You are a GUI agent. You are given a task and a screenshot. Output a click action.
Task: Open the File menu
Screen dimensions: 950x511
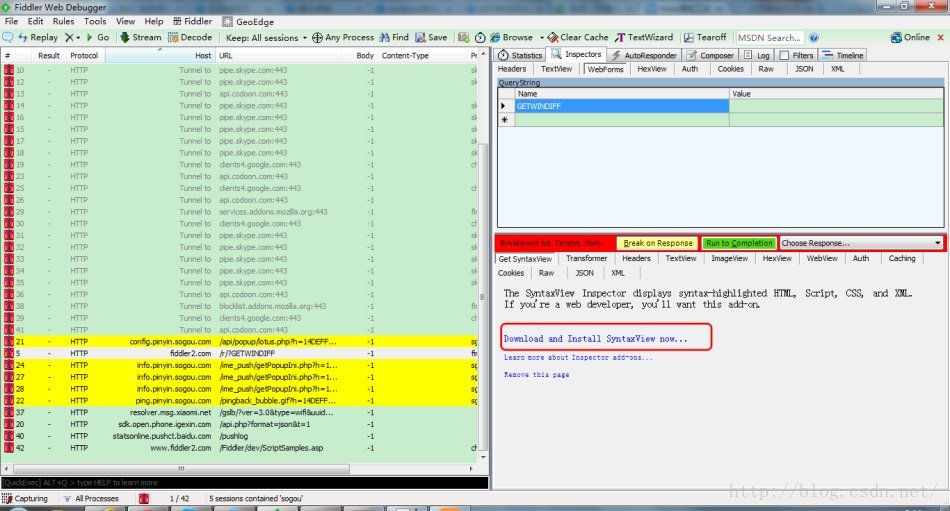(11, 21)
